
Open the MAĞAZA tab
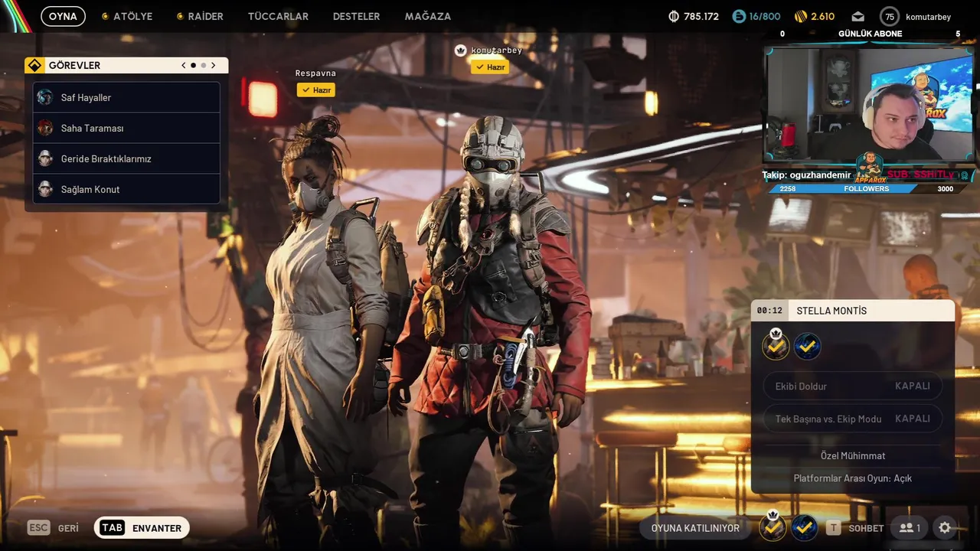point(428,16)
